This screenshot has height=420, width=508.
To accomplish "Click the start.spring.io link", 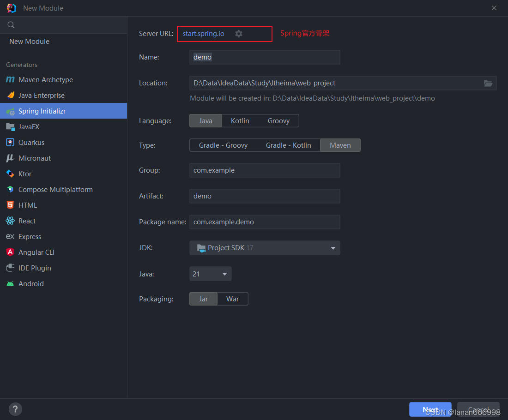I will click(204, 34).
